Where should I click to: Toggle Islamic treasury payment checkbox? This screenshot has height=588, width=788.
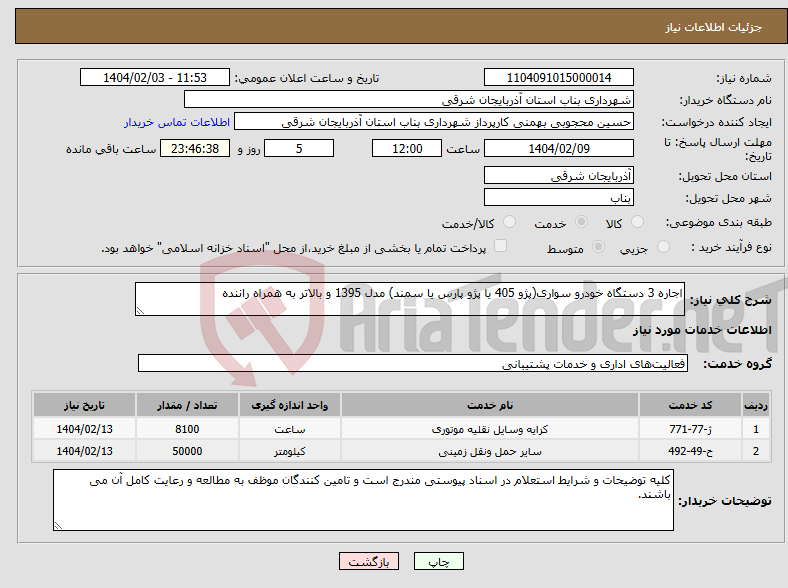tap(500, 246)
